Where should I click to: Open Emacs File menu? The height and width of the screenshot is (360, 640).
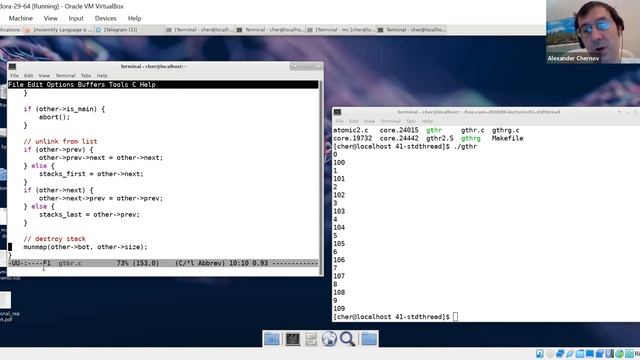(x=16, y=84)
